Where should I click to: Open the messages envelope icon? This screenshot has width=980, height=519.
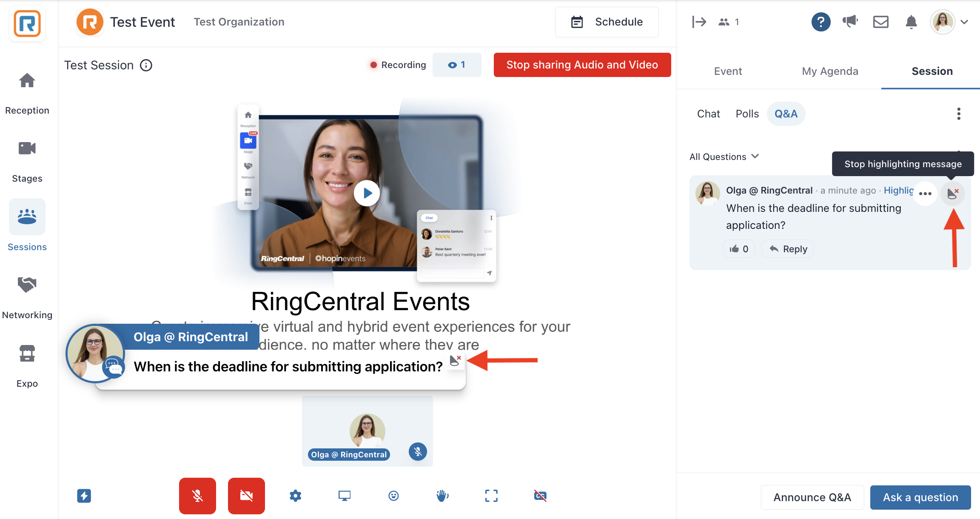click(x=880, y=22)
